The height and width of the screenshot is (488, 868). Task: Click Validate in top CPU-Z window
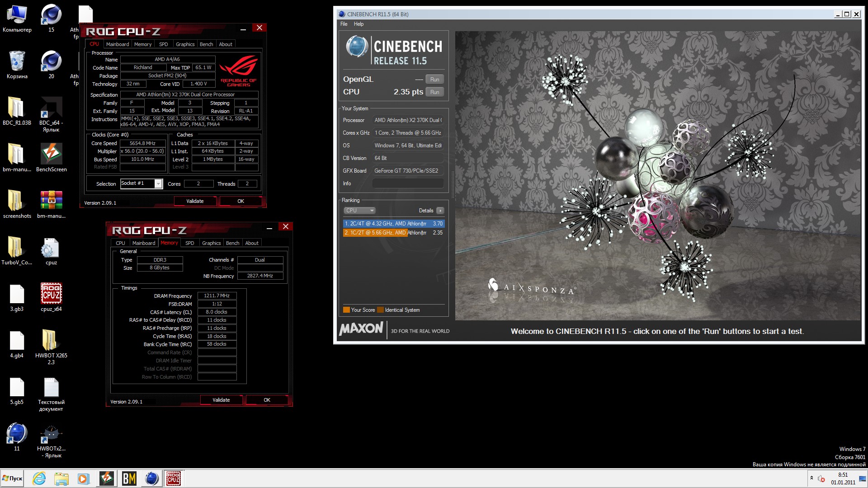(195, 201)
